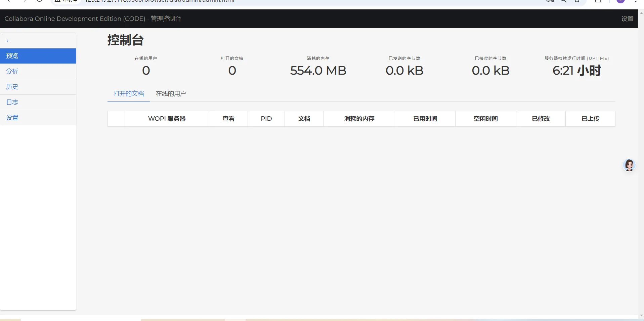Click the 消耗的内存 label above 554.0 MB
This screenshot has height=321, width=644.
(x=318, y=58)
